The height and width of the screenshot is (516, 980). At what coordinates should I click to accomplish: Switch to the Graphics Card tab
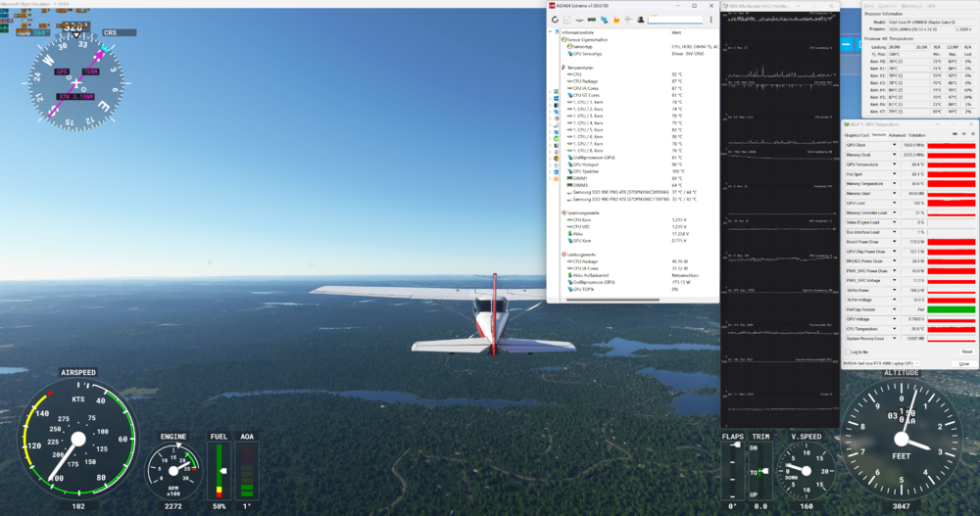coord(857,135)
